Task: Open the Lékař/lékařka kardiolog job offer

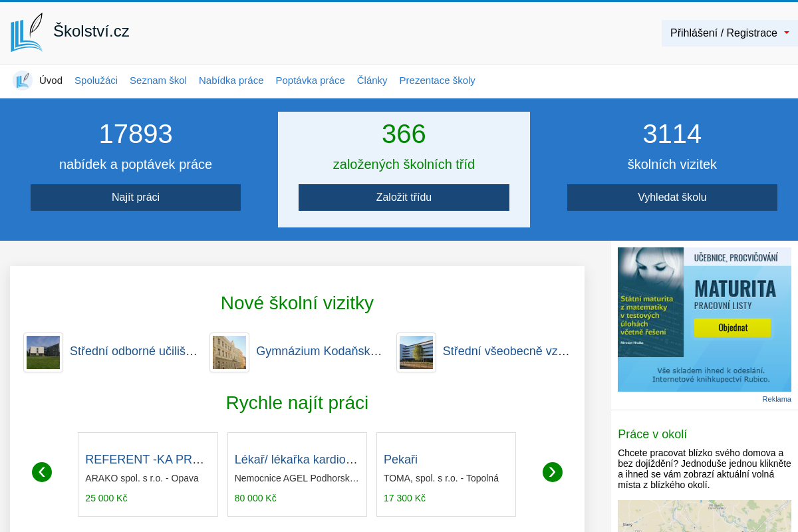Action: 296,460
